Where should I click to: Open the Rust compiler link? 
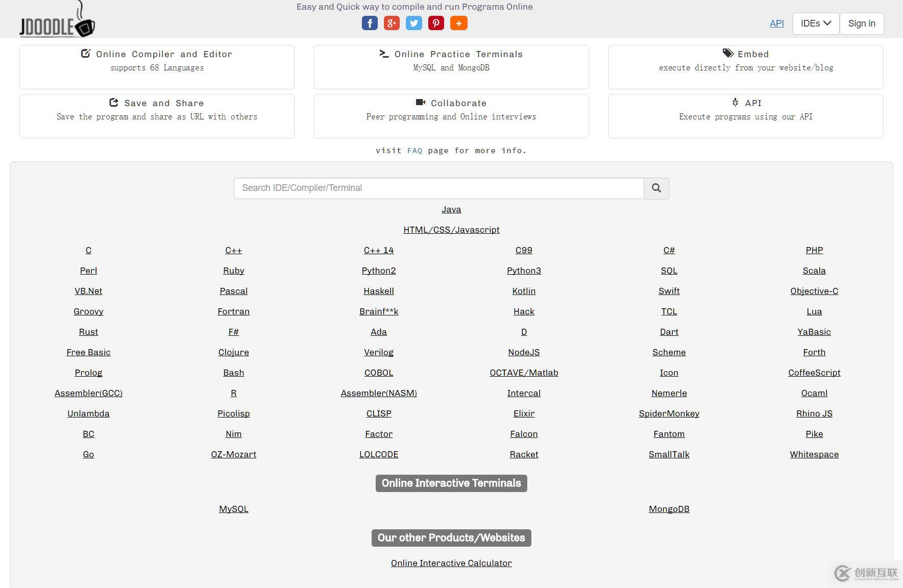pos(88,332)
